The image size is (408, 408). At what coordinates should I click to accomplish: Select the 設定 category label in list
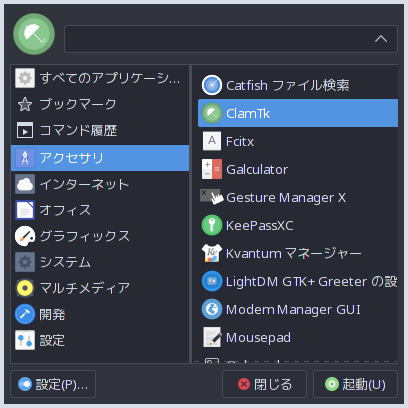pos(52,341)
